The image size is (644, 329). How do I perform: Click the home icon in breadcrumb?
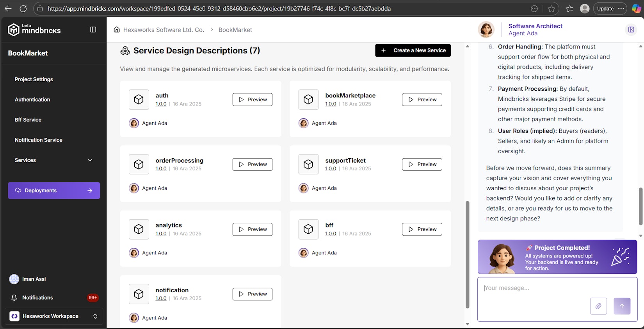[x=117, y=30]
